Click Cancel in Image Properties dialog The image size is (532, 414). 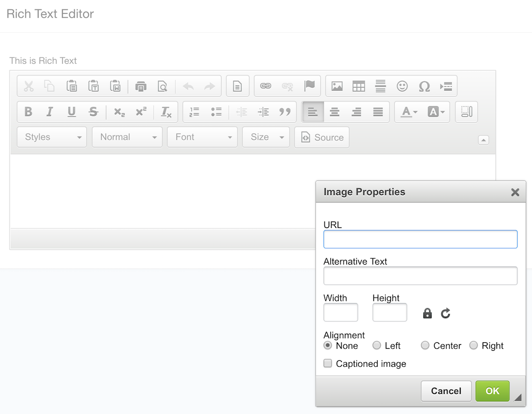click(x=446, y=391)
